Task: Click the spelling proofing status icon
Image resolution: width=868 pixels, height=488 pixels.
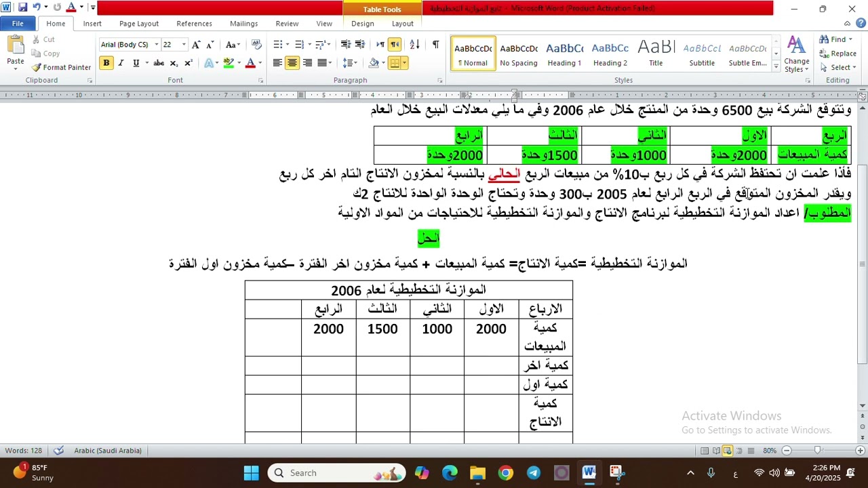Action: 59,451
